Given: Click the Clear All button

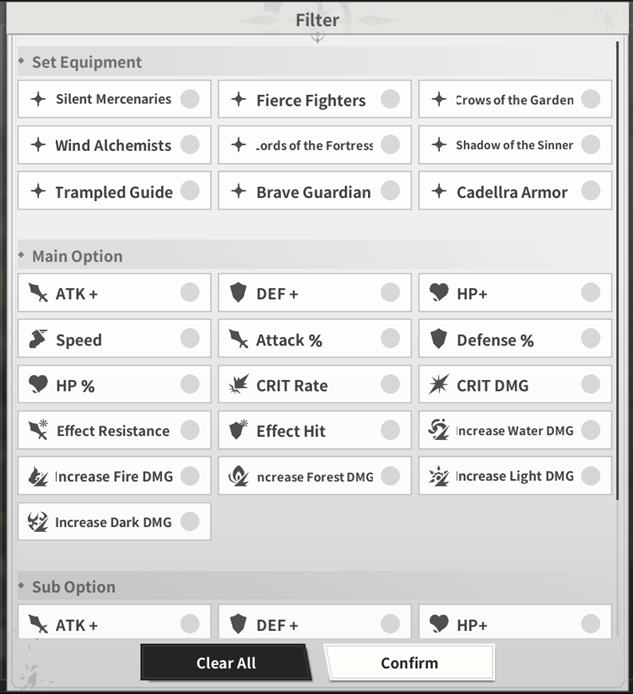Looking at the screenshot, I should 226,663.
